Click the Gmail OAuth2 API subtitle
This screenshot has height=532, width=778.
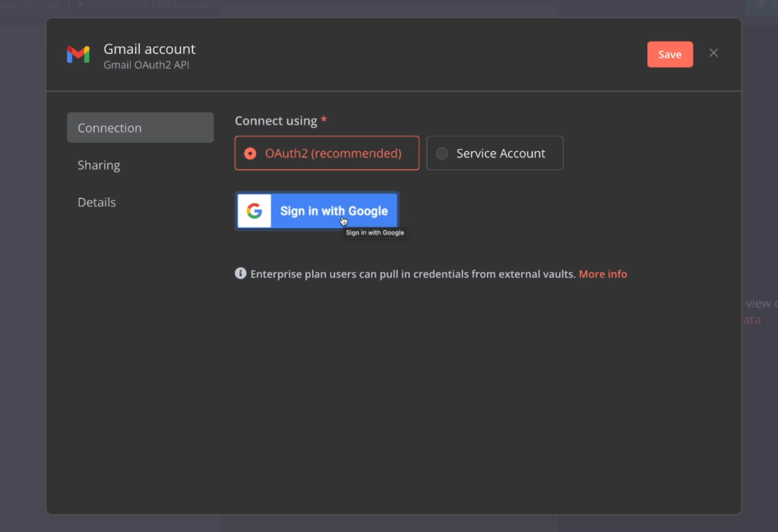pos(146,65)
